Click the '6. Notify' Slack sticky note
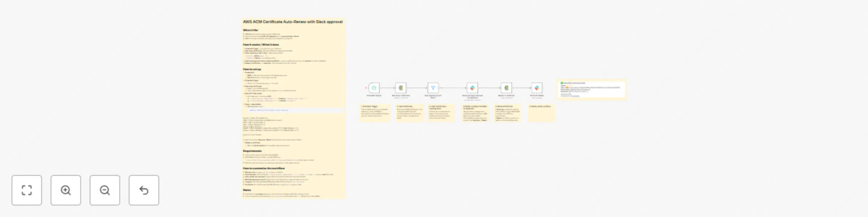Image resolution: width=868 pixels, height=217 pixels. point(541,113)
